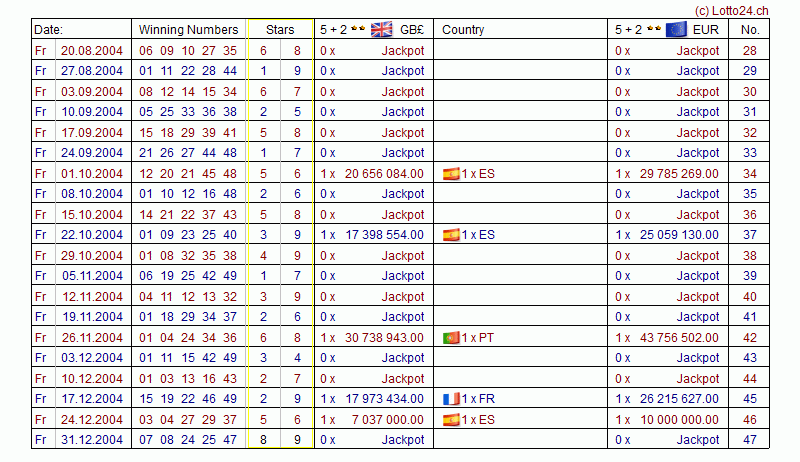The width and height of the screenshot is (800, 462).
Task: Open the Lotto24.ch copyright link
Action: tap(758, 9)
